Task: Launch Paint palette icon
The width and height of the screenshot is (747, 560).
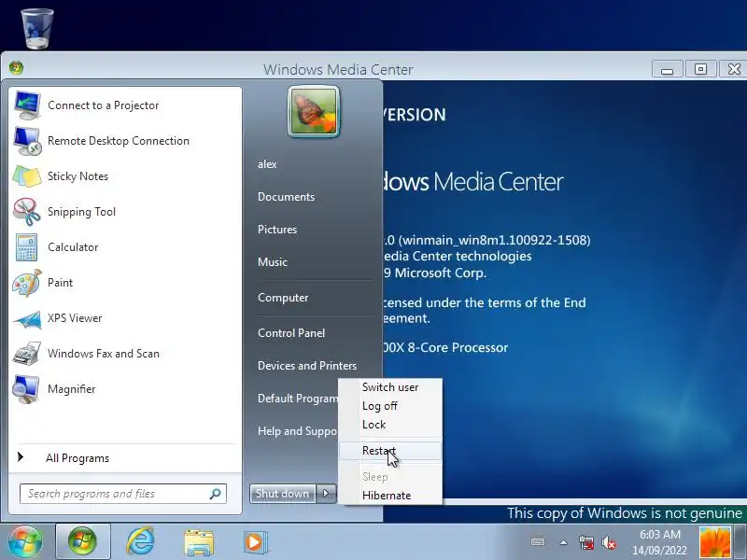Action: pyautogui.click(x=27, y=283)
